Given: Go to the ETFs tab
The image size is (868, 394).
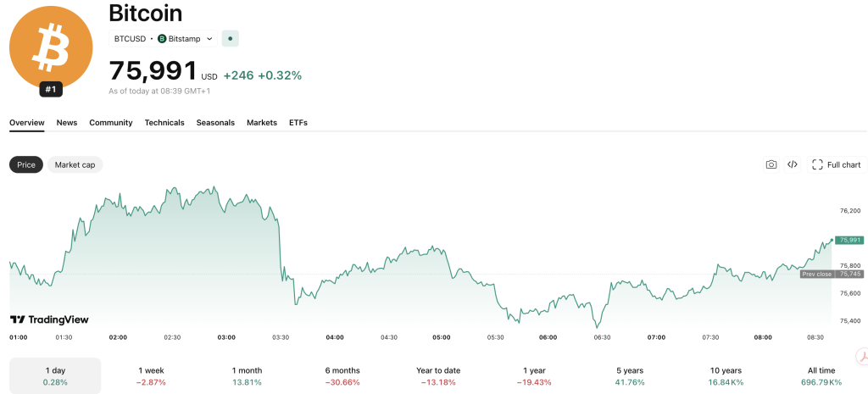Looking at the screenshot, I should [x=298, y=123].
